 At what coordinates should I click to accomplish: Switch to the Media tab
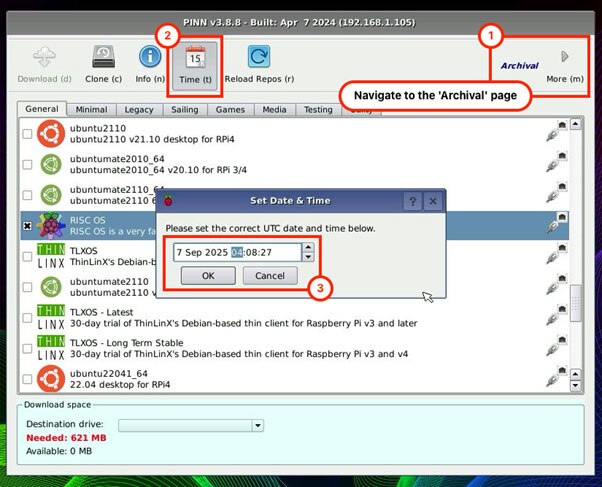[x=275, y=110]
